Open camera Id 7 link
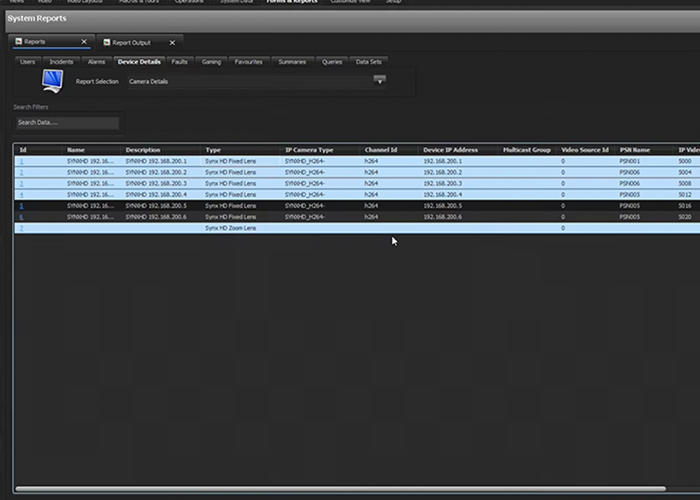 tap(21, 228)
